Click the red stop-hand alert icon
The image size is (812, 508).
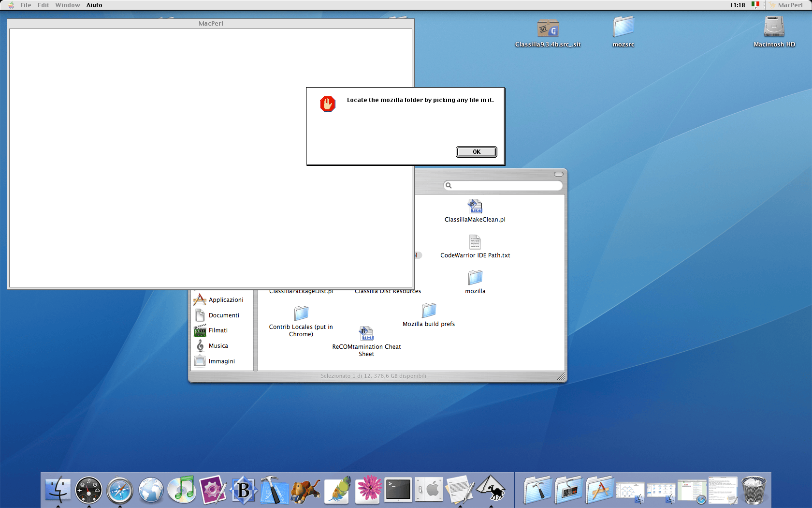328,104
